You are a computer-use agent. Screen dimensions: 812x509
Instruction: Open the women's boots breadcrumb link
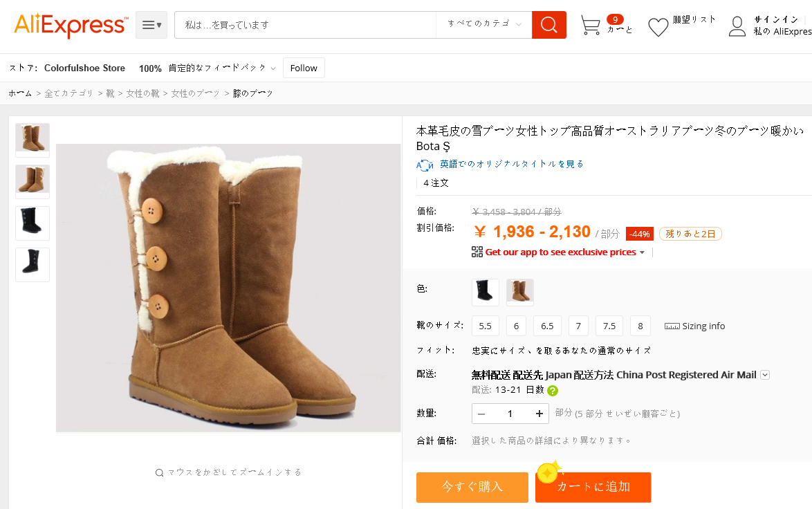[195, 93]
